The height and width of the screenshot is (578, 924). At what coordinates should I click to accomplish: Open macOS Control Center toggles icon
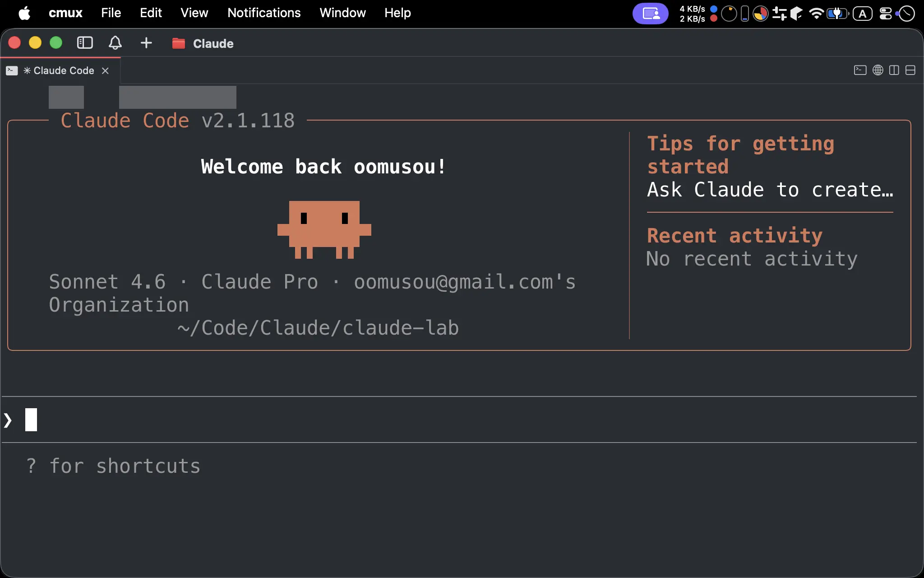[x=886, y=14]
